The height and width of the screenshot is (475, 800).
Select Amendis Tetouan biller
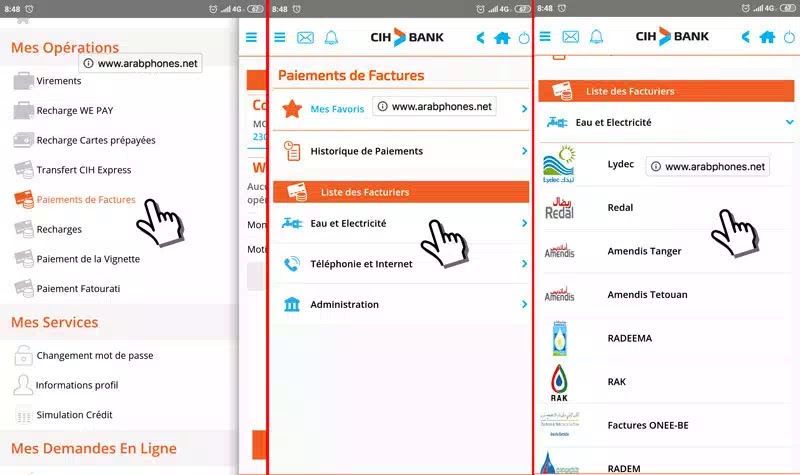(647, 294)
